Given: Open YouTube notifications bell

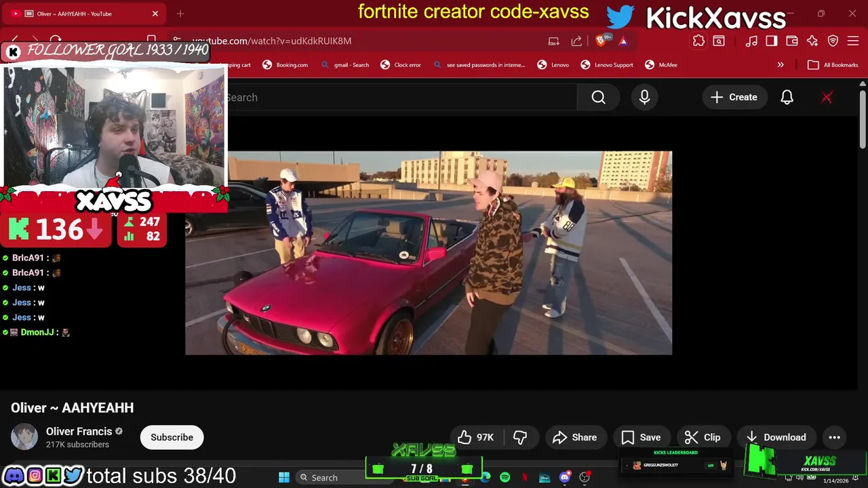Looking at the screenshot, I should [x=787, y=98].
